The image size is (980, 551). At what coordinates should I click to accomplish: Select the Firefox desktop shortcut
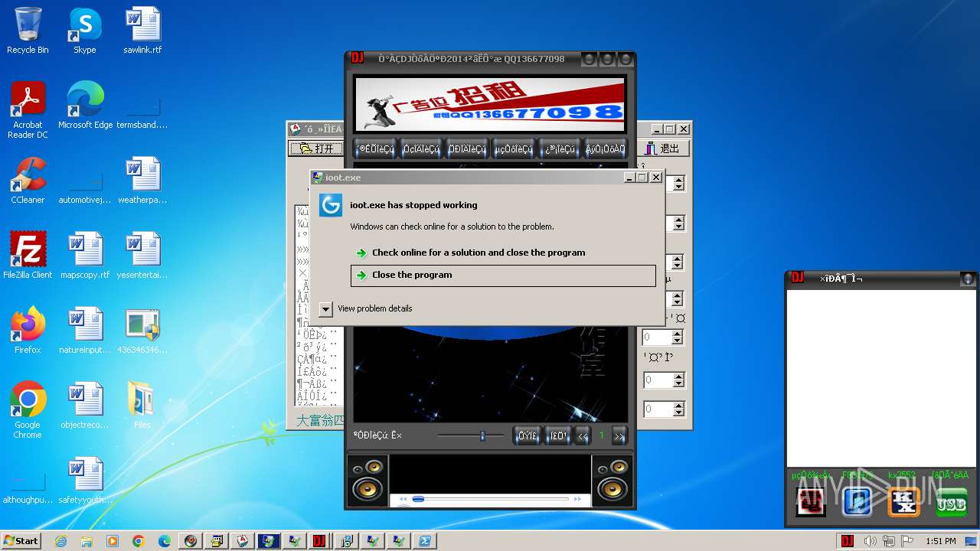point(28,331)
